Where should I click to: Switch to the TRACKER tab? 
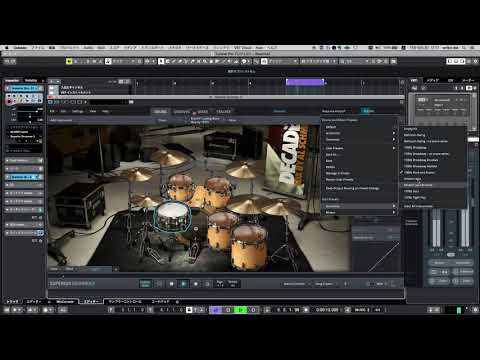coord(223,111)
